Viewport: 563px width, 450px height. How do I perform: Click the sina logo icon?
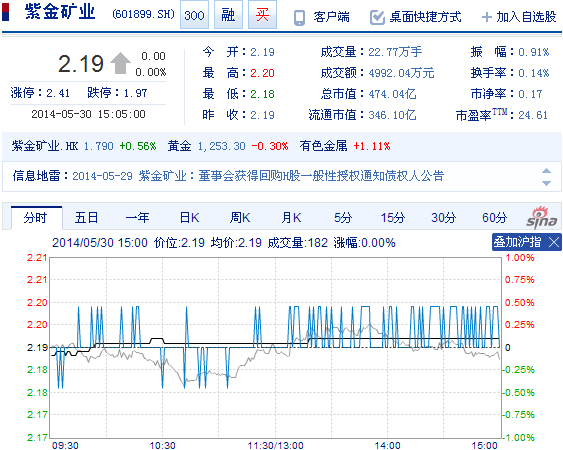[542, 218]
